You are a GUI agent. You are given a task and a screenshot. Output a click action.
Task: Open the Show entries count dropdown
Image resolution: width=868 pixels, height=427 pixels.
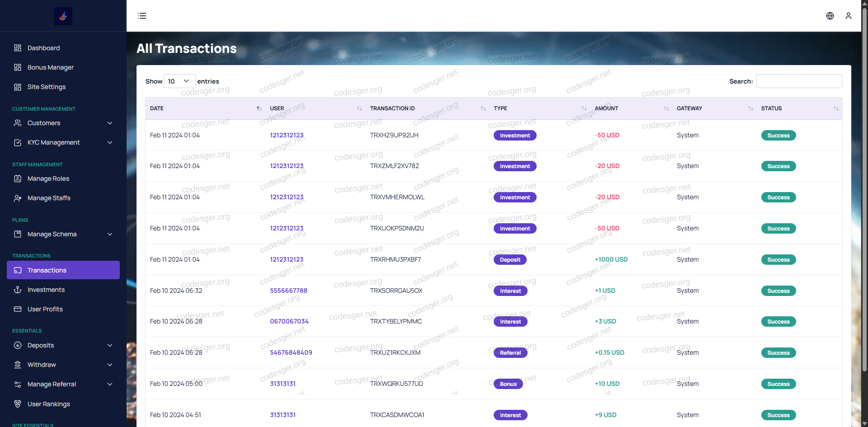[x=179, y=81]
